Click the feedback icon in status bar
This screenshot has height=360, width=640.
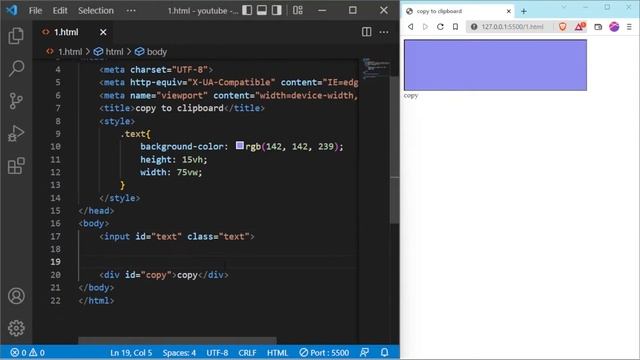[x=364, y=352]
